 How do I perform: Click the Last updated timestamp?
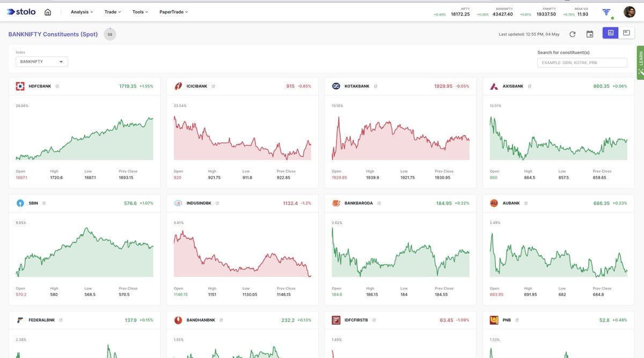point(529,34)
